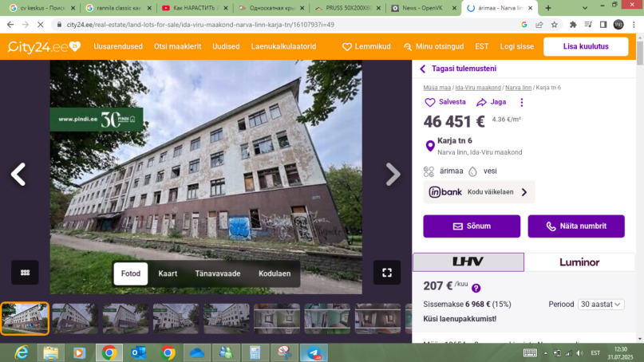Show previous photo with left arrow
Viewport: 644px width, 362px height.
18,175
